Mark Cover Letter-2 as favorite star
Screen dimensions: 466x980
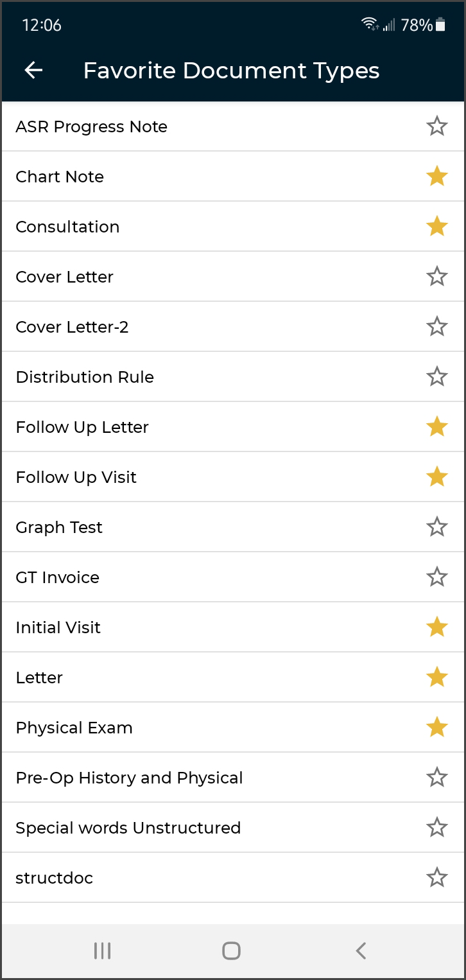click(x=436, y=327)
